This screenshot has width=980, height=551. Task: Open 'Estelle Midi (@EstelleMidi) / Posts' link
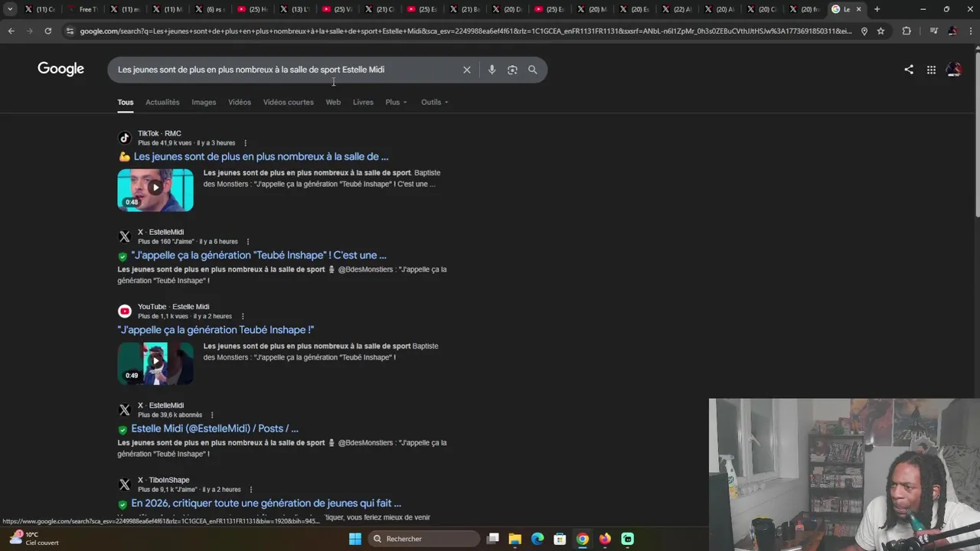(x=214, y=429)
